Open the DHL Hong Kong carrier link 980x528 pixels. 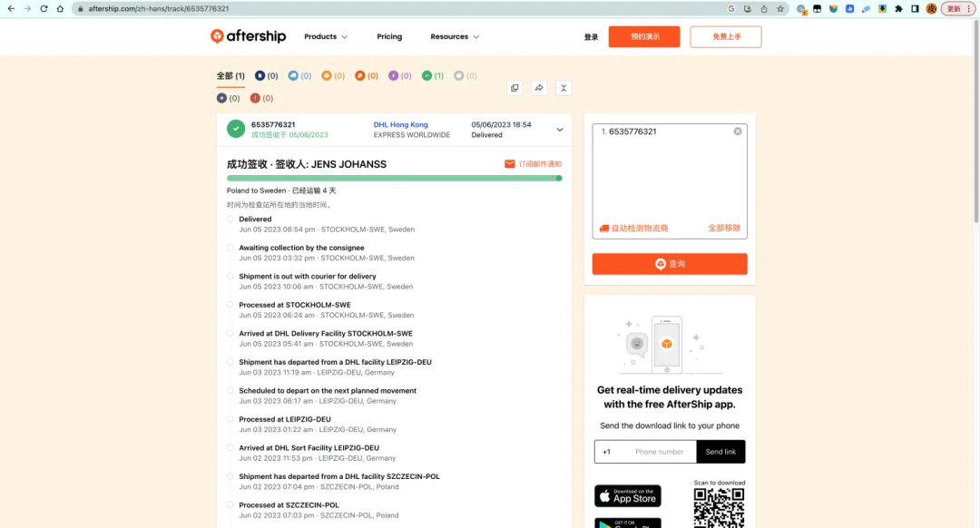coord(401,124)
